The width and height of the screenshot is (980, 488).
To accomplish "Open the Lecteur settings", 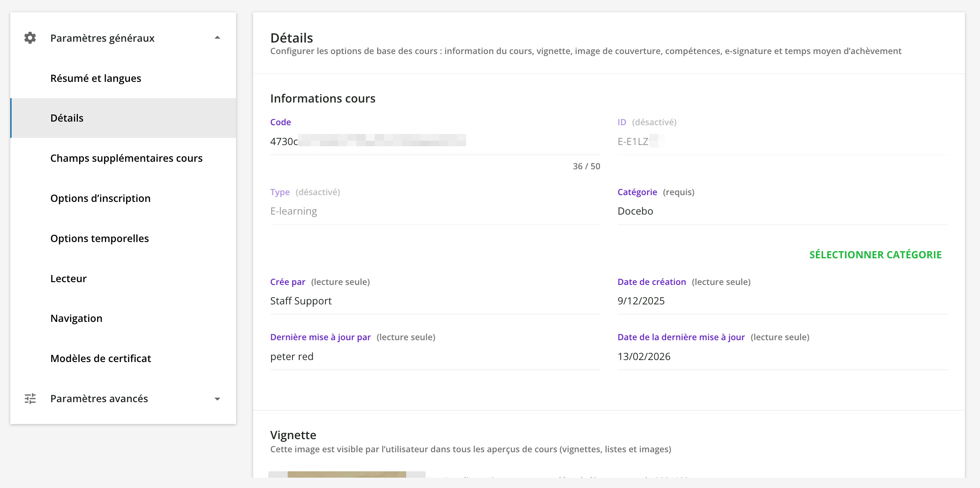I will click(x=68, y=279).
